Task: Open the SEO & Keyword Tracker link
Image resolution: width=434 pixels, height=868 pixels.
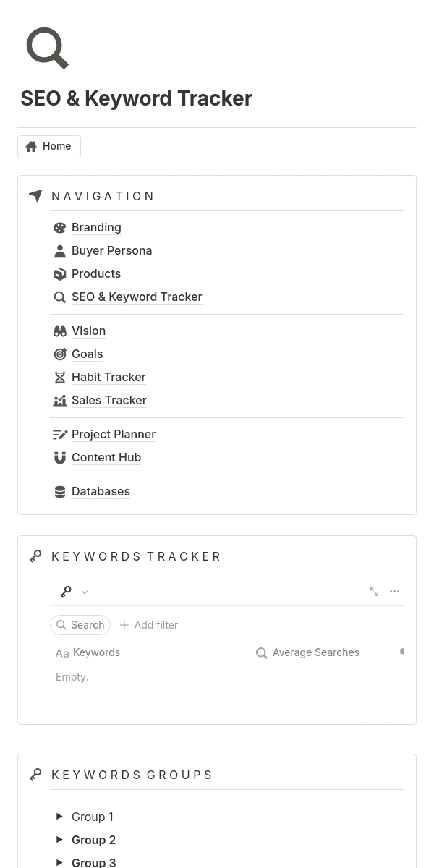Action: (x=137, y=297)
